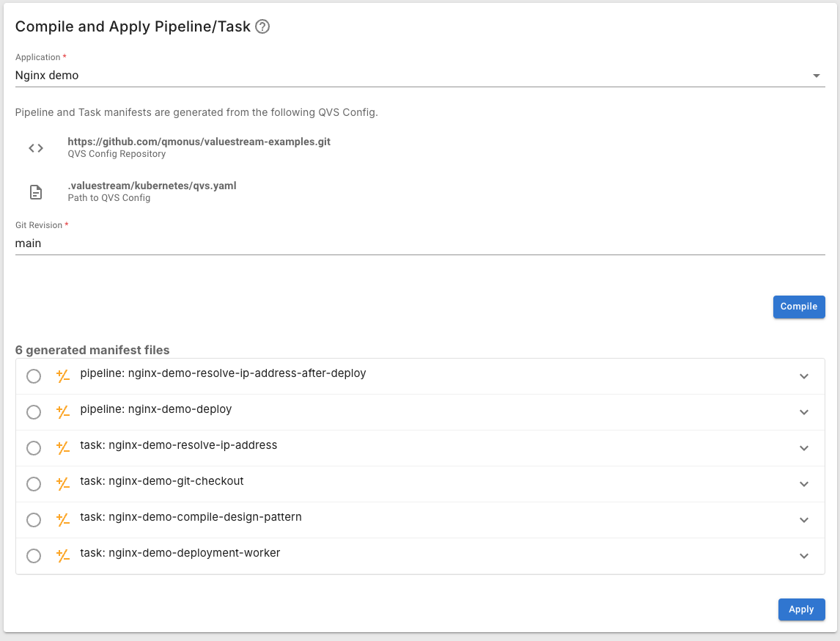
Task: Click diff icon for nginx-demo-resolve-ip-address task
Action: (x=63, y=448)
